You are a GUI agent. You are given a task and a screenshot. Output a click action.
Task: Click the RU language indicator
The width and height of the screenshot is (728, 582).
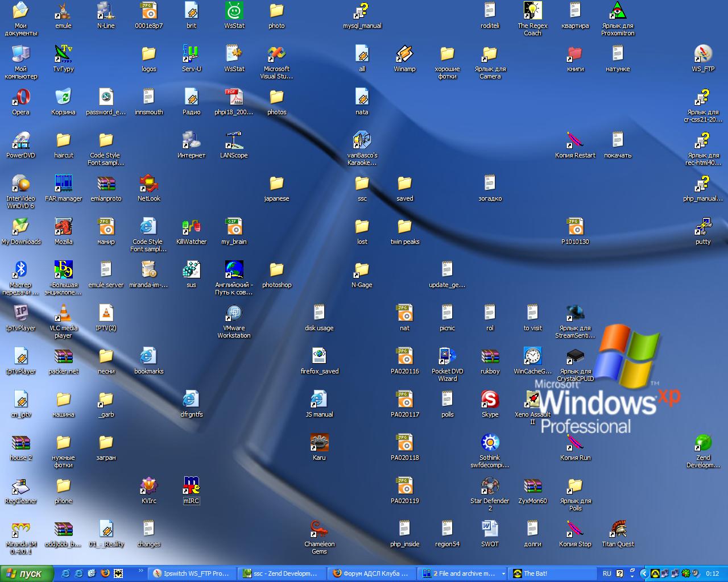pos(607,573)
